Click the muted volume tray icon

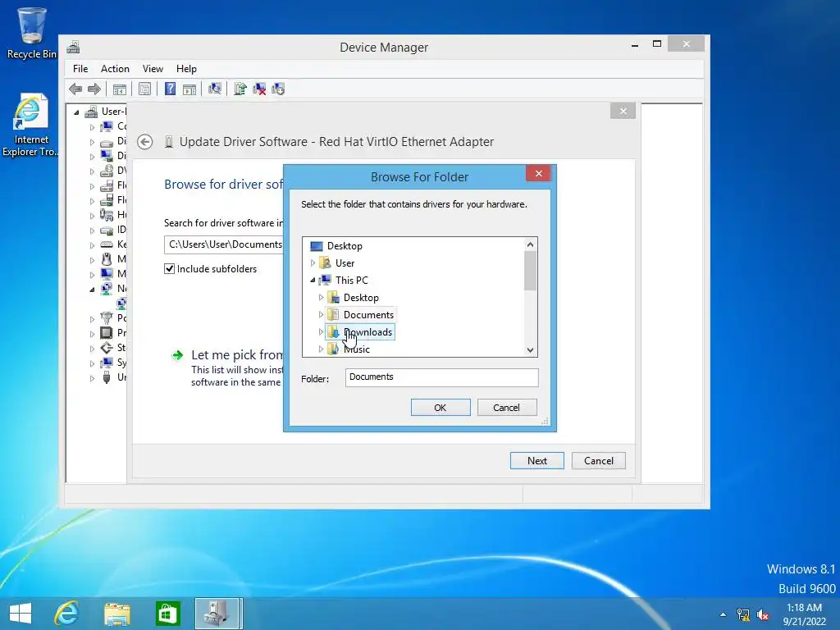[x=763, y=614]
